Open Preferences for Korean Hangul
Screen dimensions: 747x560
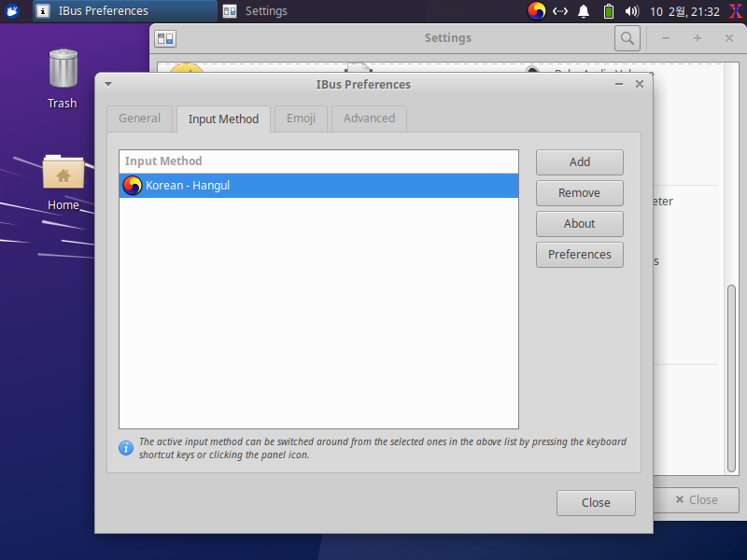pyautogui.click(x=579, y=255)
